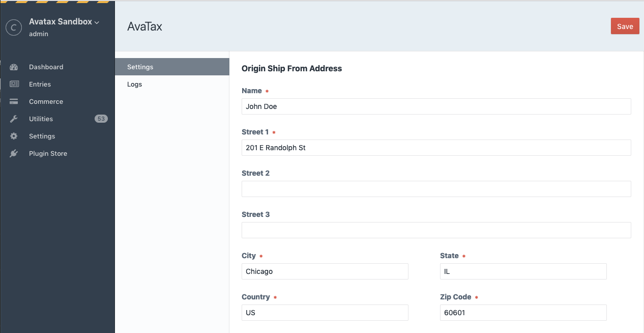Click the circular site logo icon

[14, 27]
